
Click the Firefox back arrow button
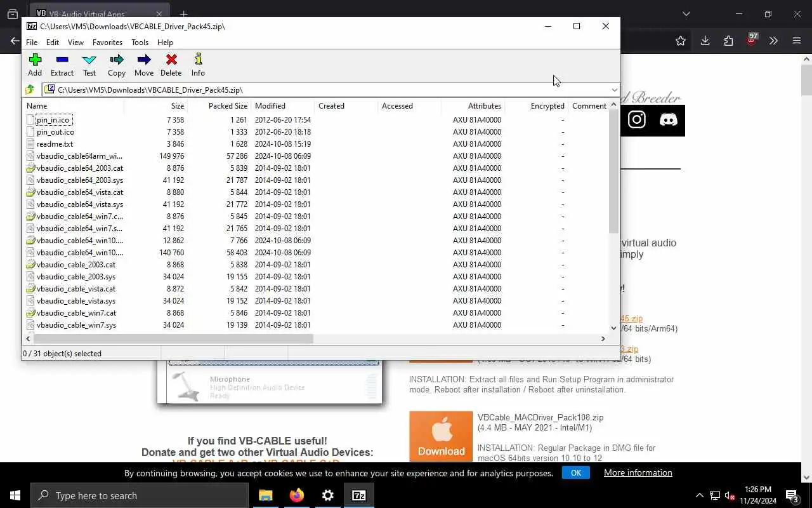point(15,41)
